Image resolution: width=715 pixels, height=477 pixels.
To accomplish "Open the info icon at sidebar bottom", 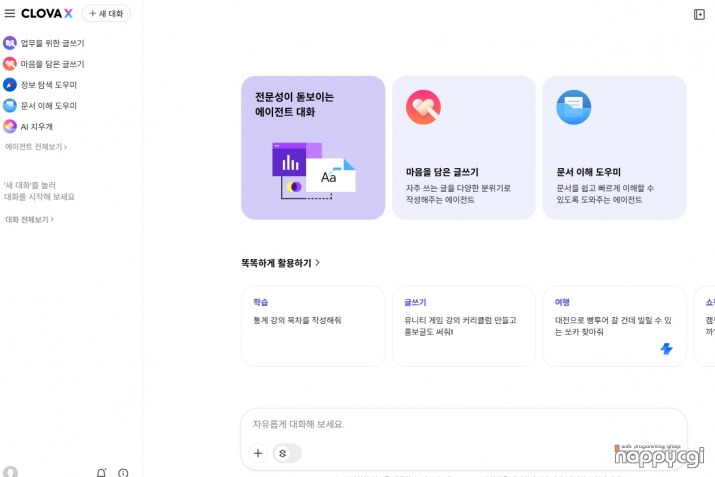I will (x=123, y=473).
